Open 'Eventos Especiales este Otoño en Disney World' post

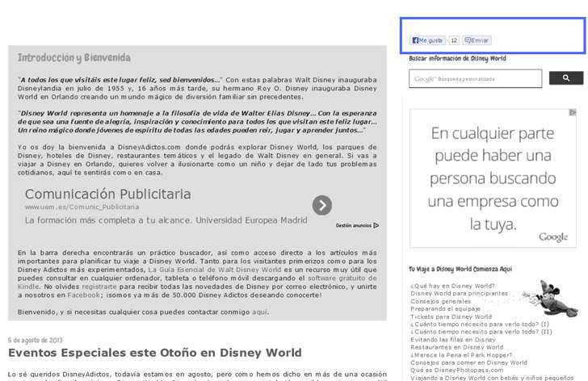(155, 353)
